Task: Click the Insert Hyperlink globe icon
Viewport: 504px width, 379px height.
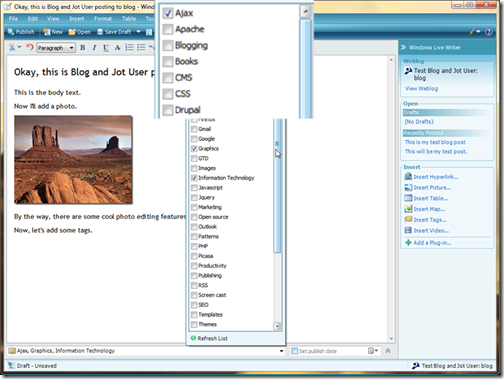Action: [x=408, y=177]
